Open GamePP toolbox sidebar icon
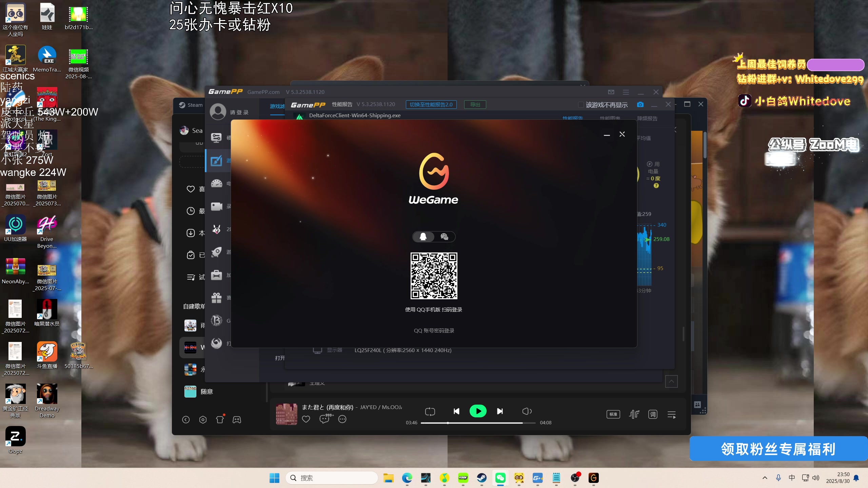This screenshot has width=868, height=488. coord(216,275)
